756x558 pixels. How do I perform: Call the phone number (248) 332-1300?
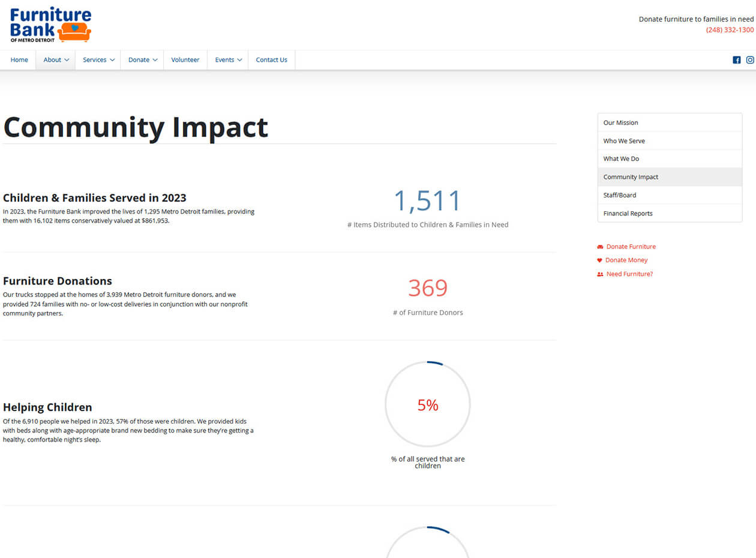coord(730,30)
